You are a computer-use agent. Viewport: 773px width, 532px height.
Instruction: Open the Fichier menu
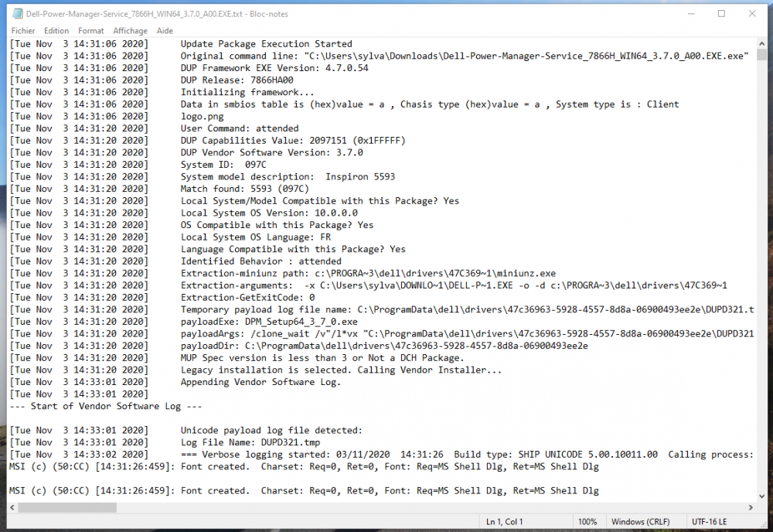[22, 31]
